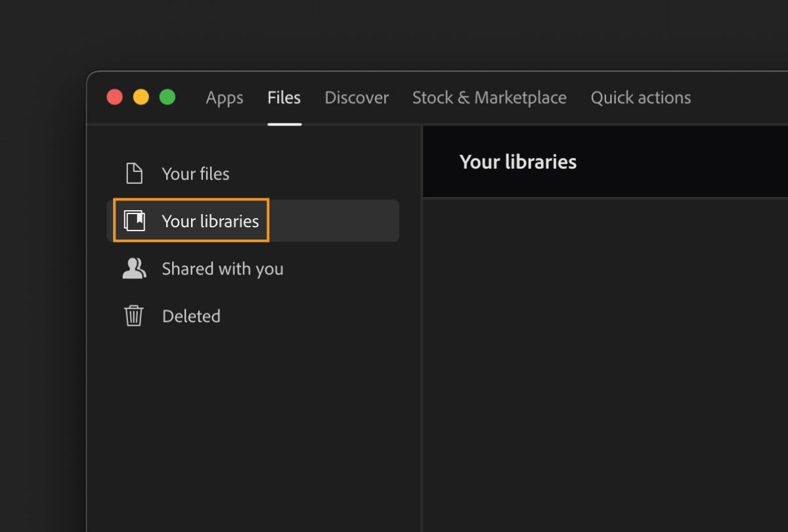Click the Your libraries bookmark icon
This screenshot has width=788, height=532.
point(135,221)
